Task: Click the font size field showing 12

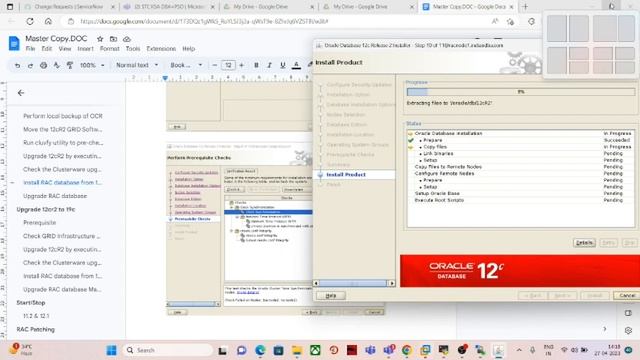Action: point(228,65)
